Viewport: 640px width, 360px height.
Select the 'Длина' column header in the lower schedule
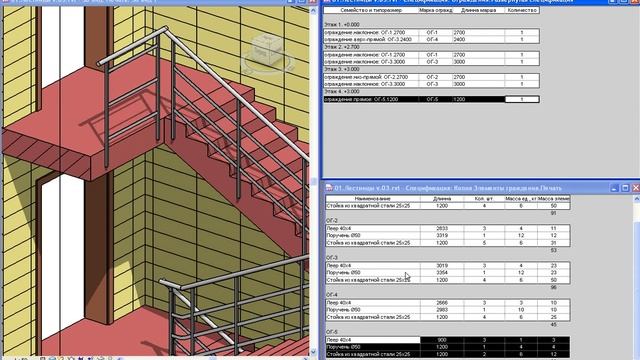[x=442, y=199]
